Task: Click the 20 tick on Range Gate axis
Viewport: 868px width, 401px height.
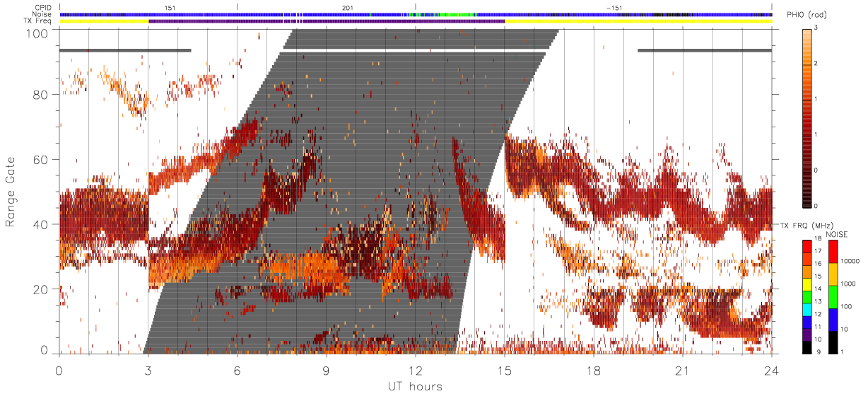Action: pyautogui.click(x=40, y=289)
